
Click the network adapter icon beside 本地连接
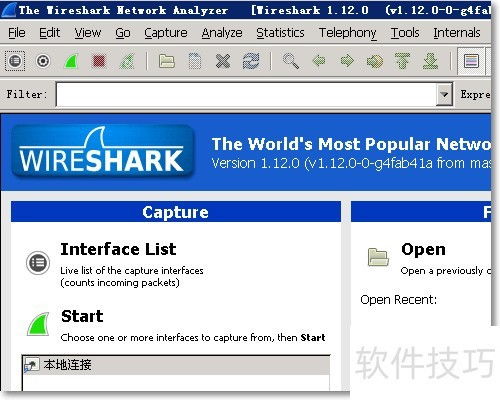coord(32,366)
